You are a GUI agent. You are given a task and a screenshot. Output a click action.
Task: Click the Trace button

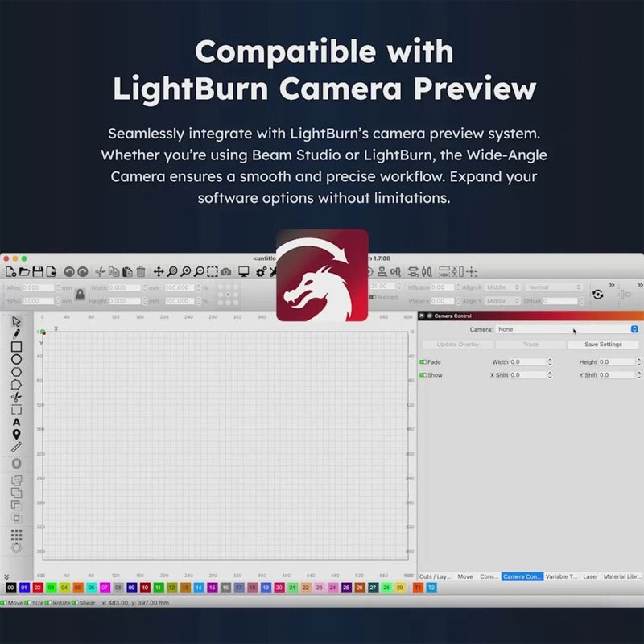(530, 345)
